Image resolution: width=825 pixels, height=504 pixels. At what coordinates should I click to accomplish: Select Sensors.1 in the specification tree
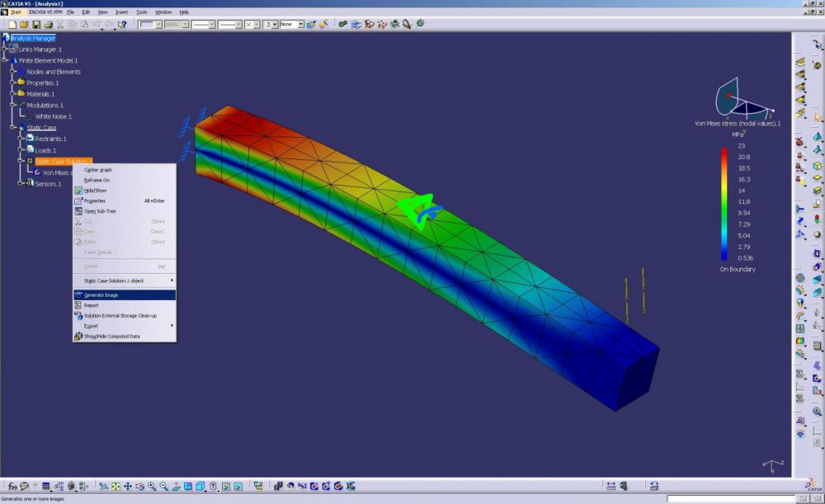[x=48, y=184]
